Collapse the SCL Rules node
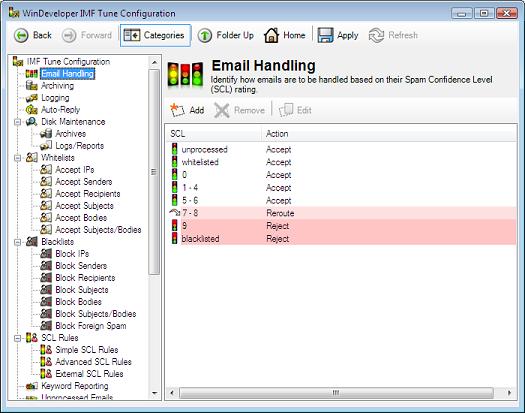Screen dimensions: 525x413 point(17,338)
